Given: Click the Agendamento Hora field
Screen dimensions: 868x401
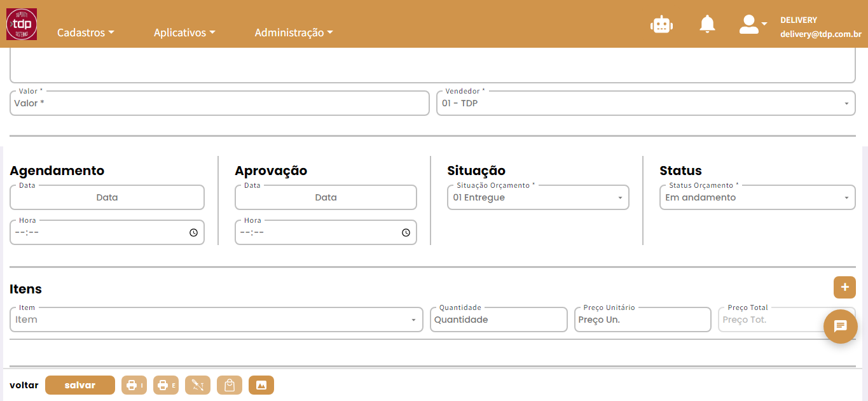Looking at the screenshot, I should click(107, 232).
